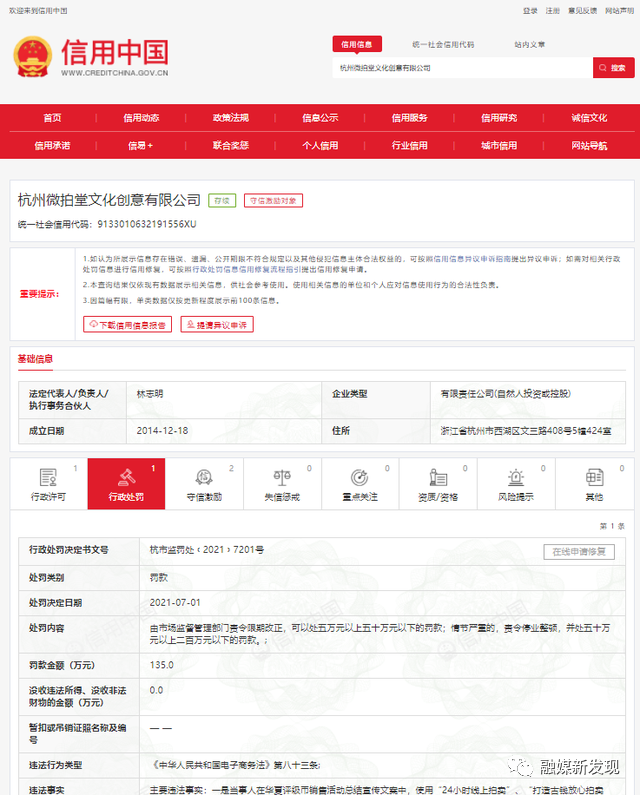The width and height of the screenshot is (640, 795).
Task: Open 信息公示 menu item
Action: pos(320,118)
